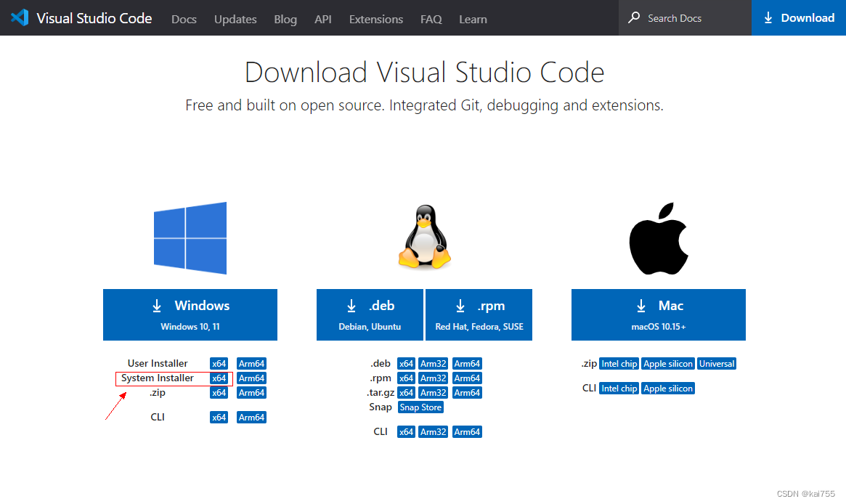
Task: Download the Windows 10, 11 installer
Action: 190,314
